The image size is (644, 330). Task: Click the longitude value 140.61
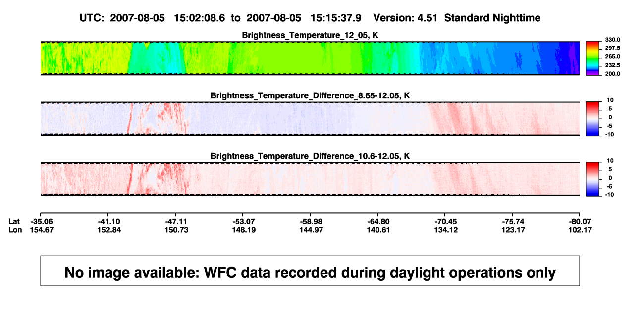coord(379,230)
